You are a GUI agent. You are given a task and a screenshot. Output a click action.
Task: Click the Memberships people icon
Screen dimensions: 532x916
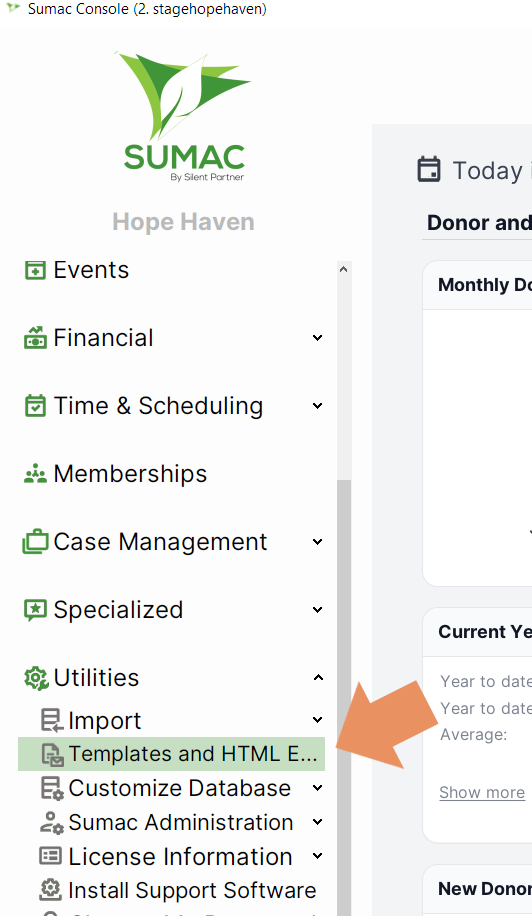click(35, 474)
